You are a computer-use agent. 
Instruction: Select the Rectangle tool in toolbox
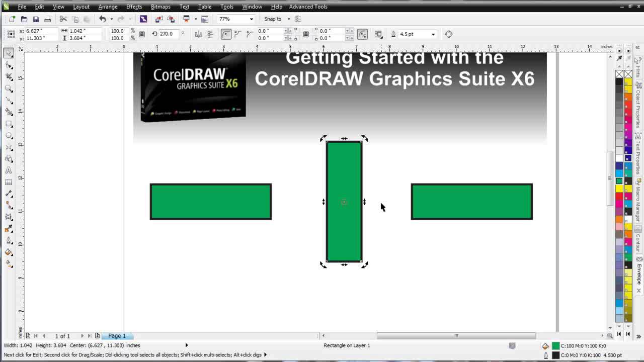coord(9,124)
